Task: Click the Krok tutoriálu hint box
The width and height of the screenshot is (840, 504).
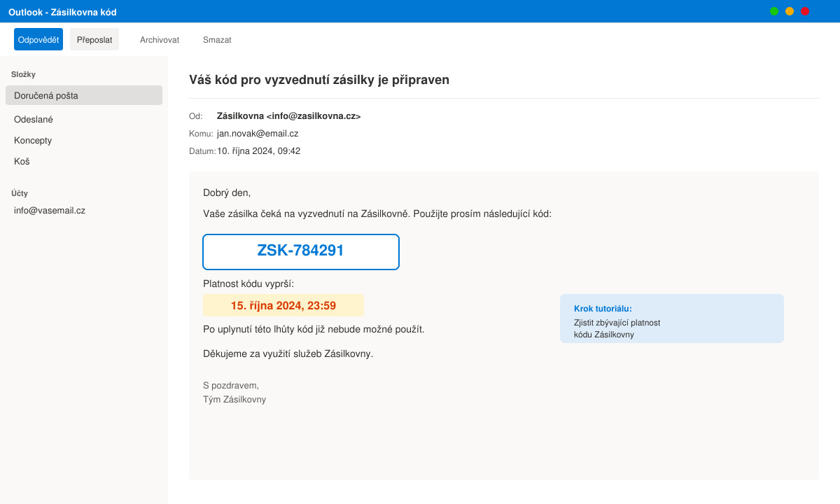Action: pos(672,318)
